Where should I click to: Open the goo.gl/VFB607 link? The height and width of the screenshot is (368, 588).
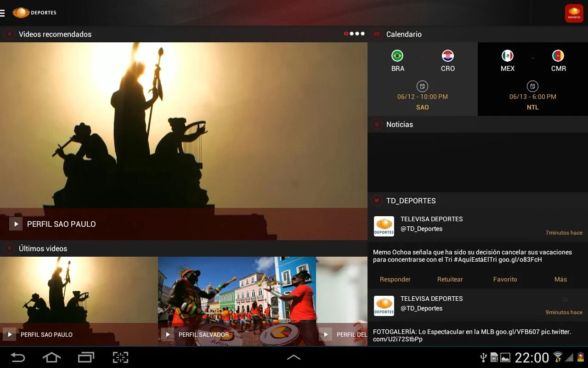[x=517, y=332]
